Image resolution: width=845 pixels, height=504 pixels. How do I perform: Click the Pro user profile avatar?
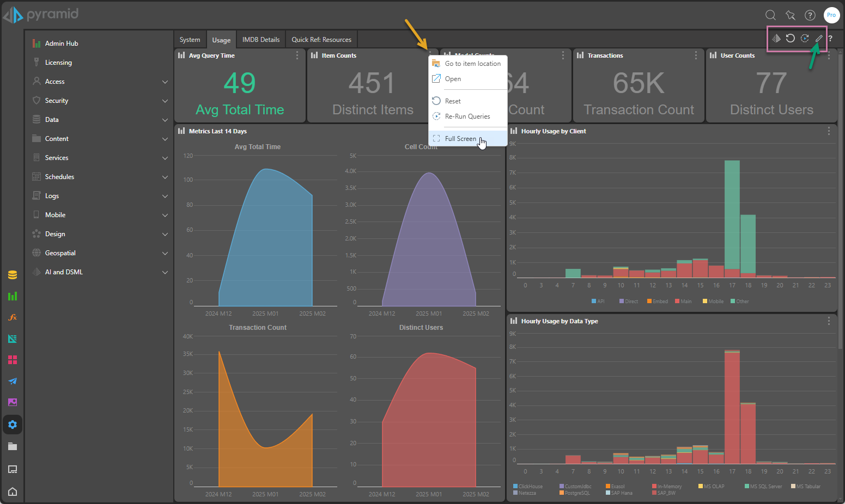pyautogui.click(x=831, y=15)
